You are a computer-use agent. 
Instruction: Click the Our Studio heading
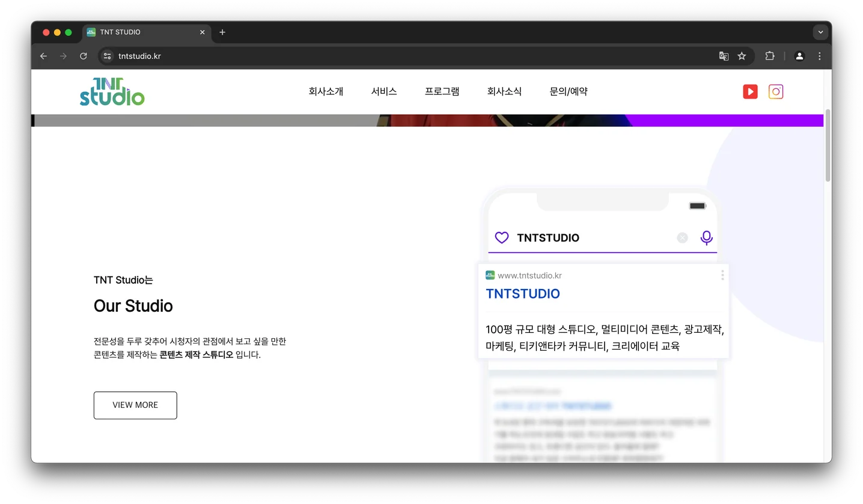point(133,306)
